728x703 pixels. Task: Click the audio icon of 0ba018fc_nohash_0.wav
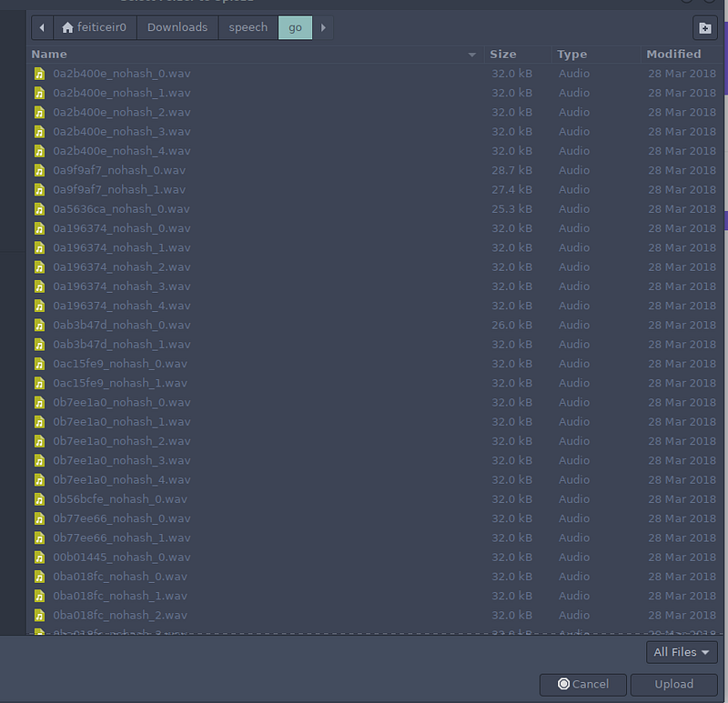click(39, 577)
